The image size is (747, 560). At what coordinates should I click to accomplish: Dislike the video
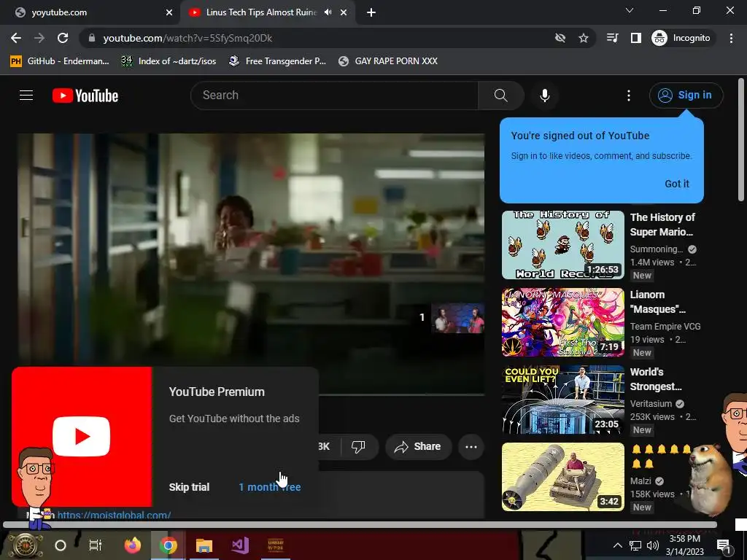(x=358, y=447)
